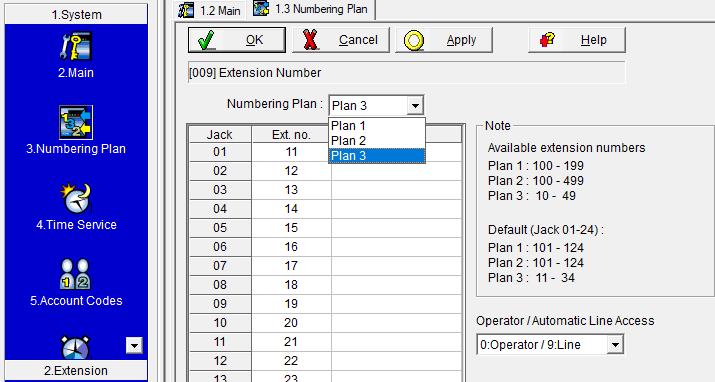Click Jack 12 row header

pyautogui.click(x=220, y=361)
